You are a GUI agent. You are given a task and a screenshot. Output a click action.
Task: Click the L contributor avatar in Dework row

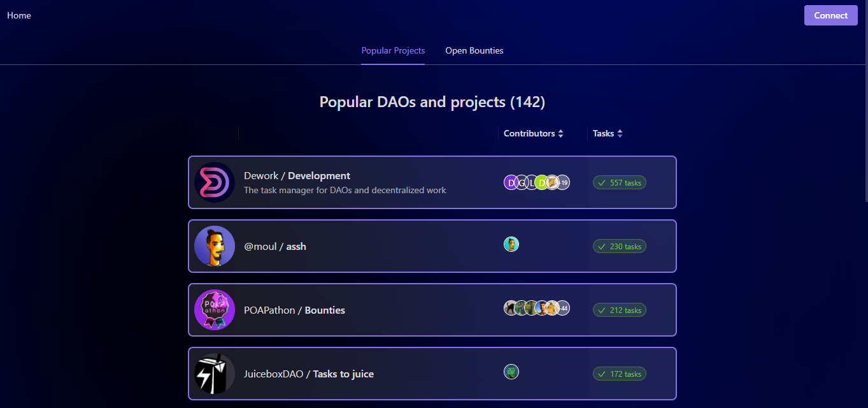pyautogui.click(x=532, y=182)
